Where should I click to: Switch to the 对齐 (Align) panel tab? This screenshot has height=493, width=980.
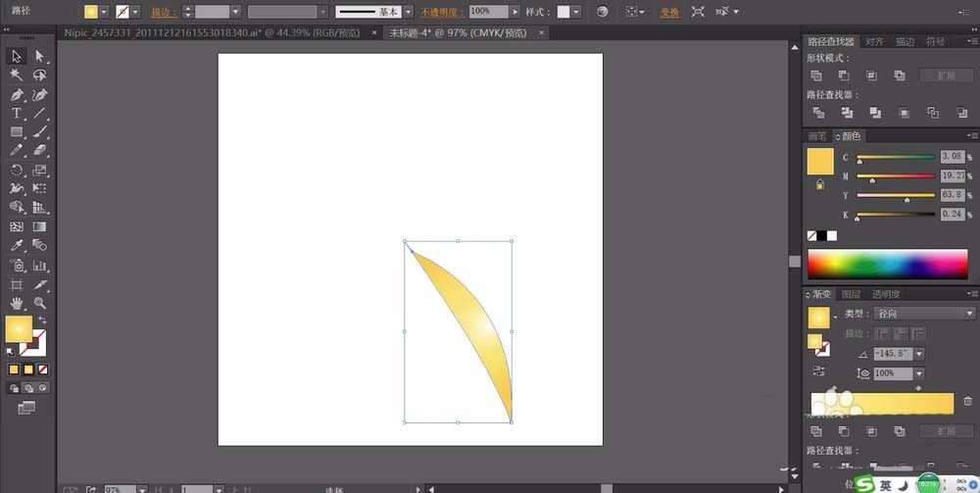click(873, 42)
